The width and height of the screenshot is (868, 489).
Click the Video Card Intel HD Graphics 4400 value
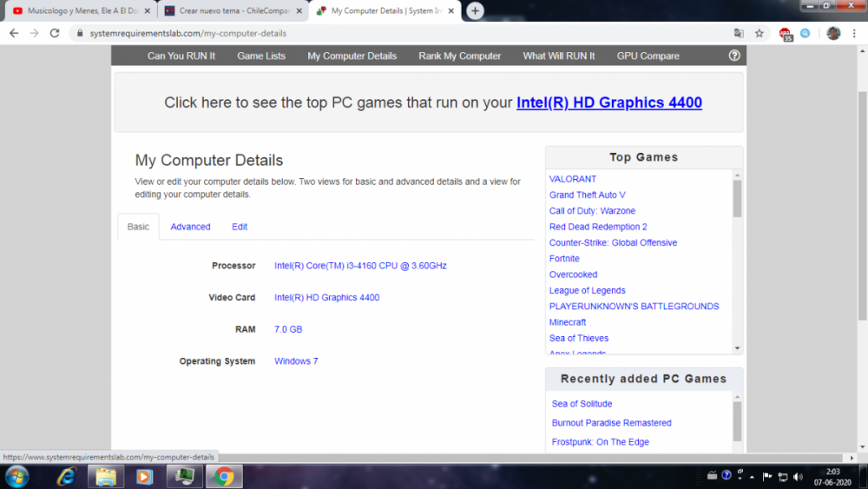[326, 297]
